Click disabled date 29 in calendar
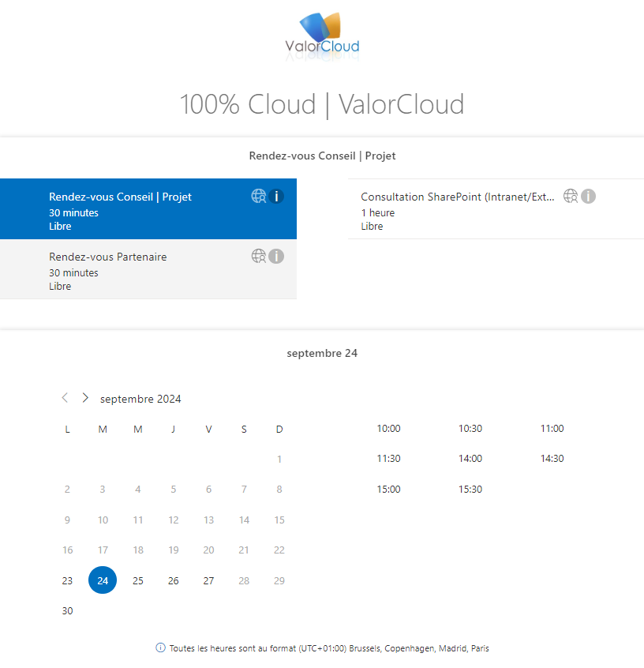Screen dimensions: 644x668 click(x=279, y=580)
